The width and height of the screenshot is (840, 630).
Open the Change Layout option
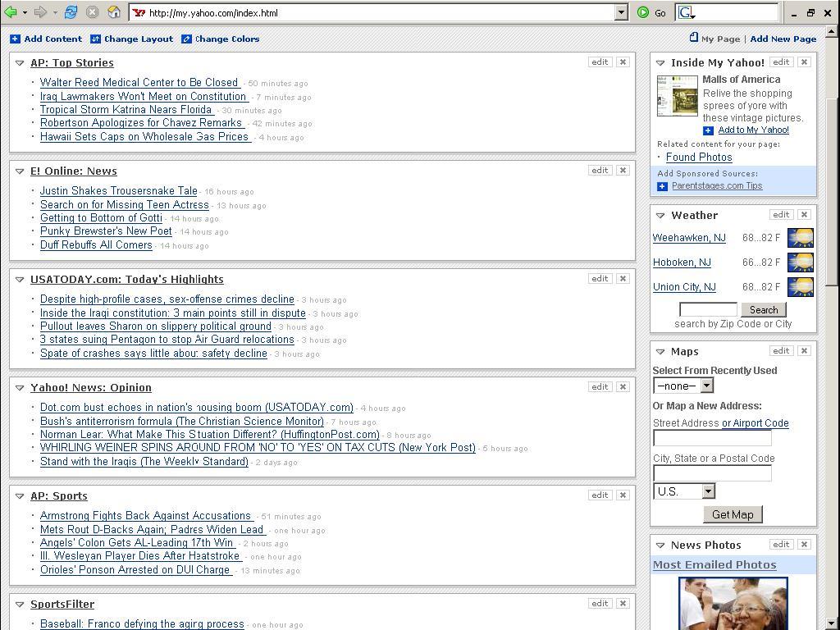(x=139, y=39)
